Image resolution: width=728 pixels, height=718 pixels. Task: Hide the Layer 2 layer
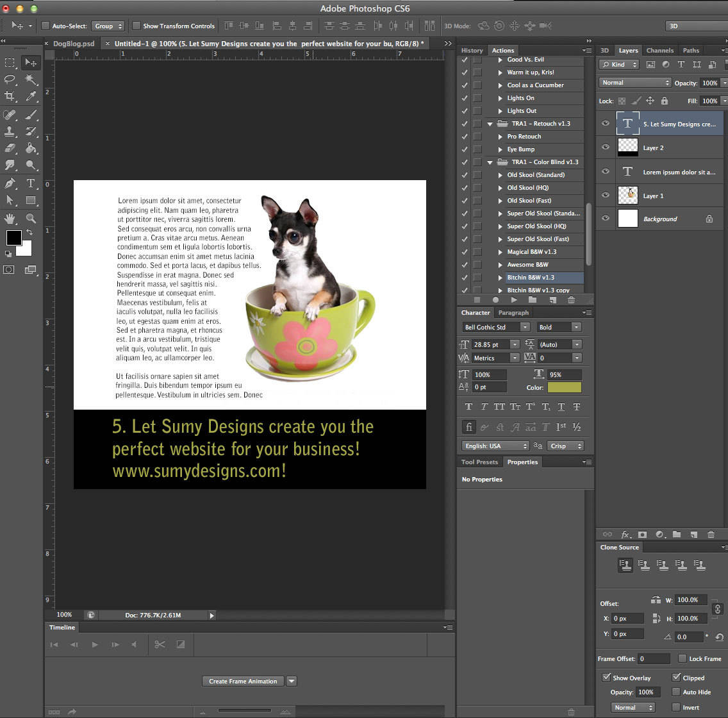(x=606, y=147)
